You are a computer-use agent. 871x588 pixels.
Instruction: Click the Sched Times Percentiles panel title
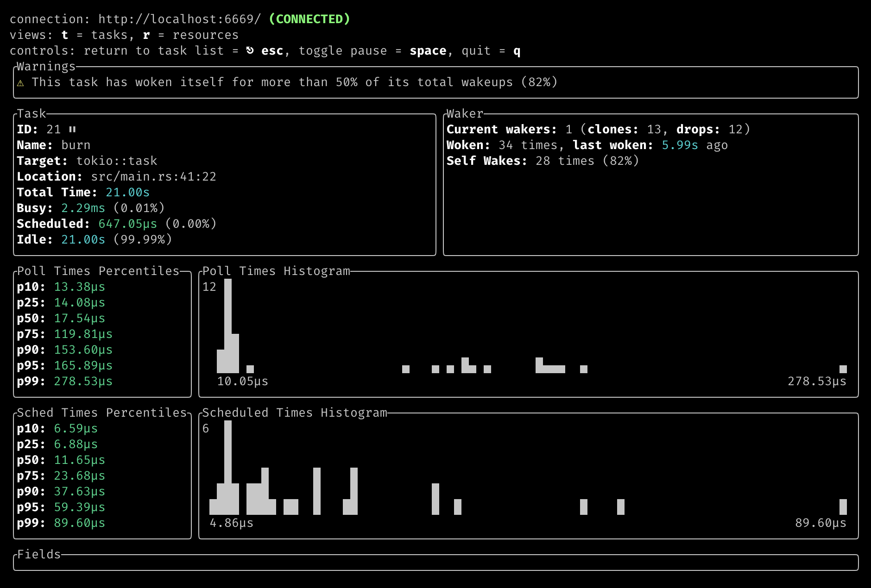pos(102,413)
